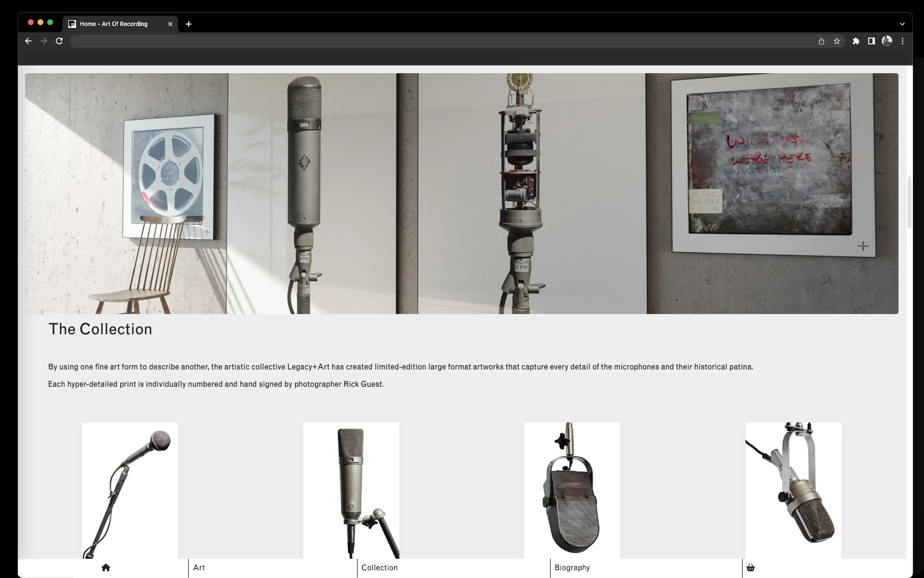Image resolution: width=924 pixels, height=578 pixels.
Task: Click the home icon in bottom navigation
Action: [106, 567]
